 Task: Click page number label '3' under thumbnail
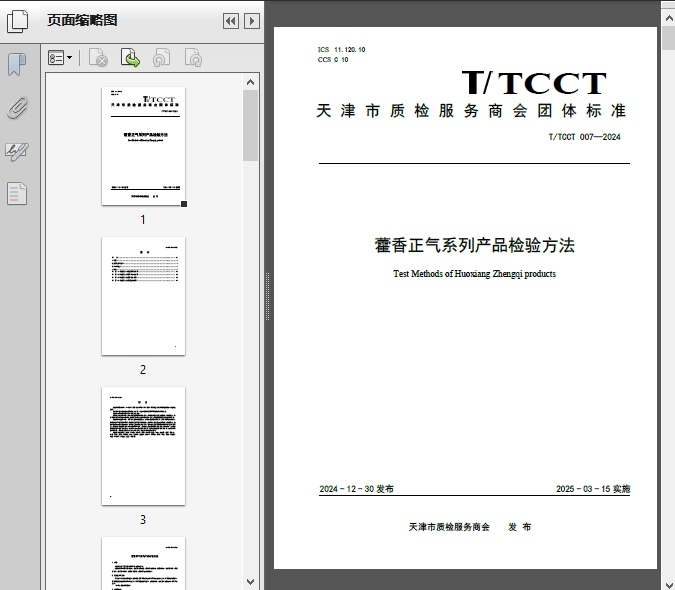point(143,519)
